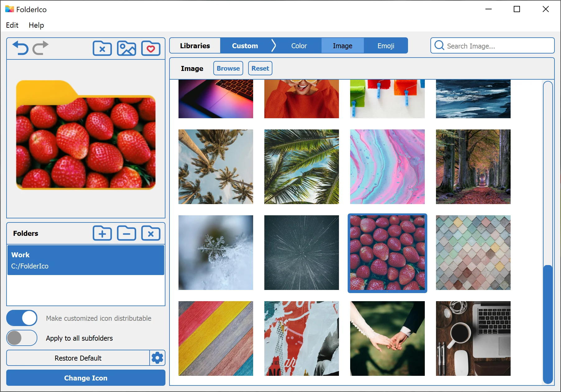561x392 pixels.
Task: Select the pink and blue marble thumbnail
Action: click(387, 167)
